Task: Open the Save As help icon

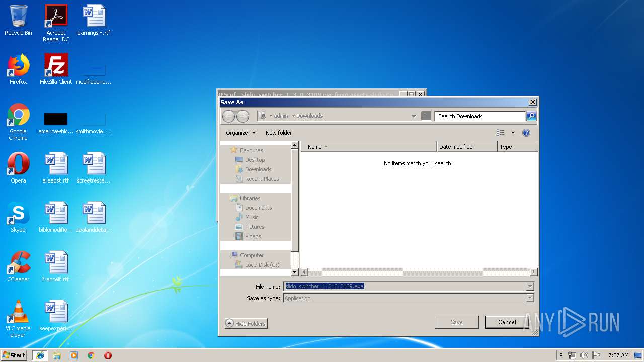Action: tap(526, 133)
